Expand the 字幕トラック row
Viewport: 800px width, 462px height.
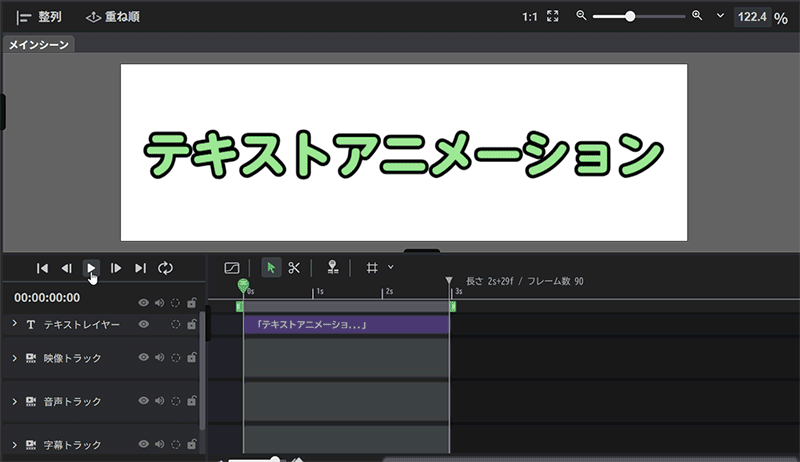(14, 443)
